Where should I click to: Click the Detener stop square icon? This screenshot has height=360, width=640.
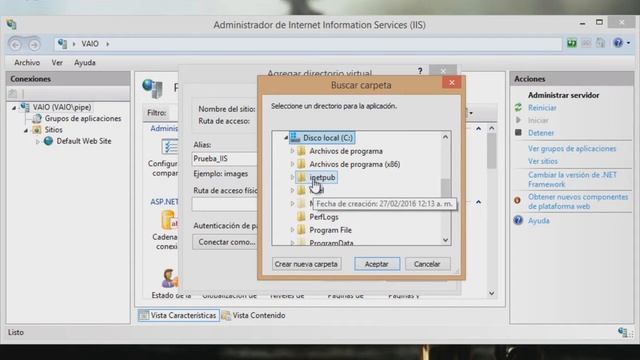(x=518, y=133)
